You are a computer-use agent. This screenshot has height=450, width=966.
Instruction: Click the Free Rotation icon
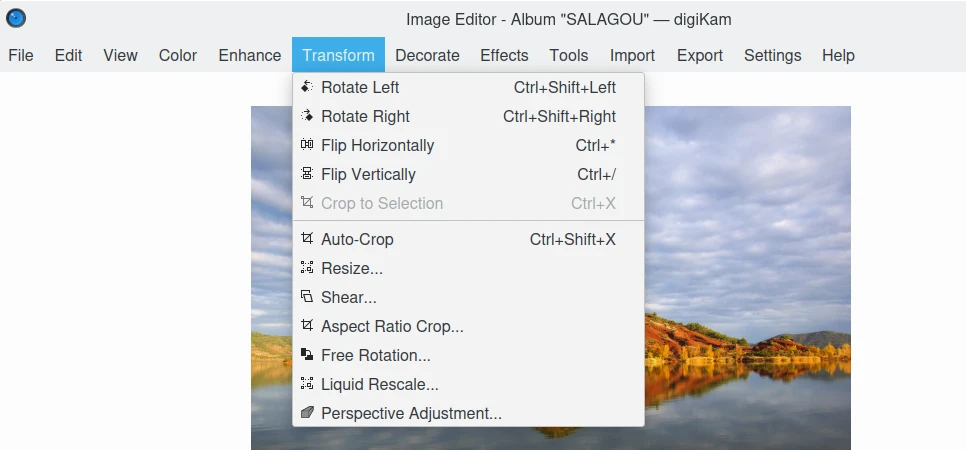(307, 356)
